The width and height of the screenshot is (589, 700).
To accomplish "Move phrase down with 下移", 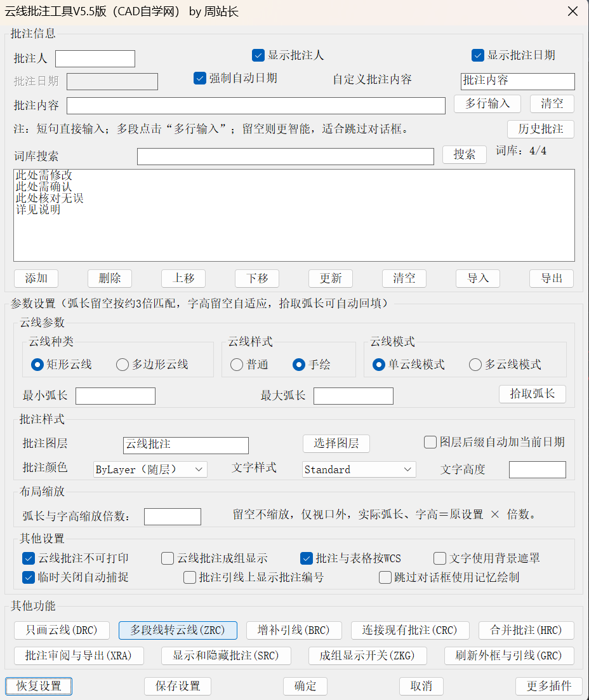I will [x=257, y=279].
